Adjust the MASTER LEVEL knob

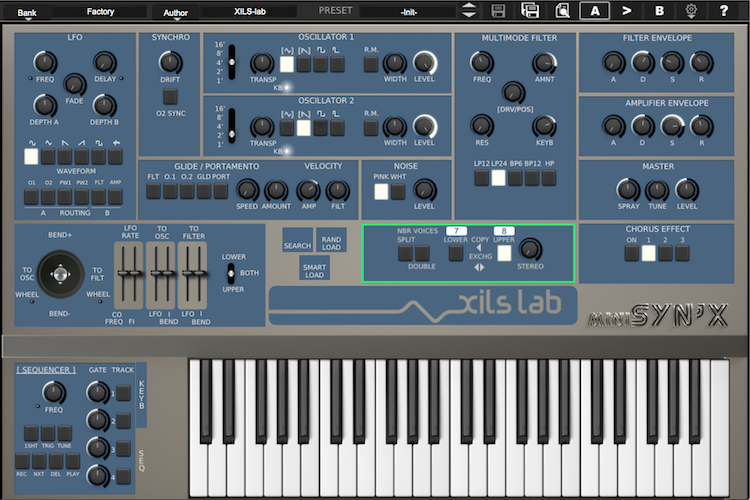(x=686, y=190)
